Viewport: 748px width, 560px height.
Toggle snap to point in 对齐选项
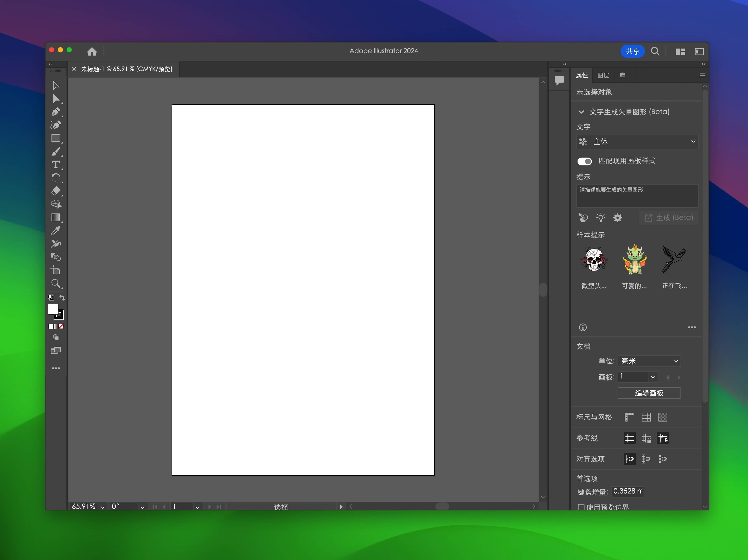click(629, 459)
